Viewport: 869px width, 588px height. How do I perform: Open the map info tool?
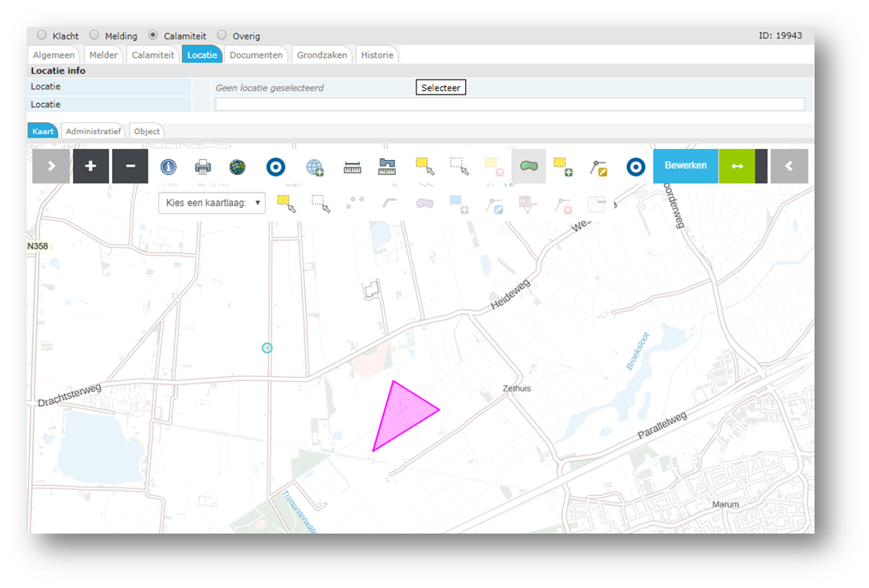tap(168, 167)
